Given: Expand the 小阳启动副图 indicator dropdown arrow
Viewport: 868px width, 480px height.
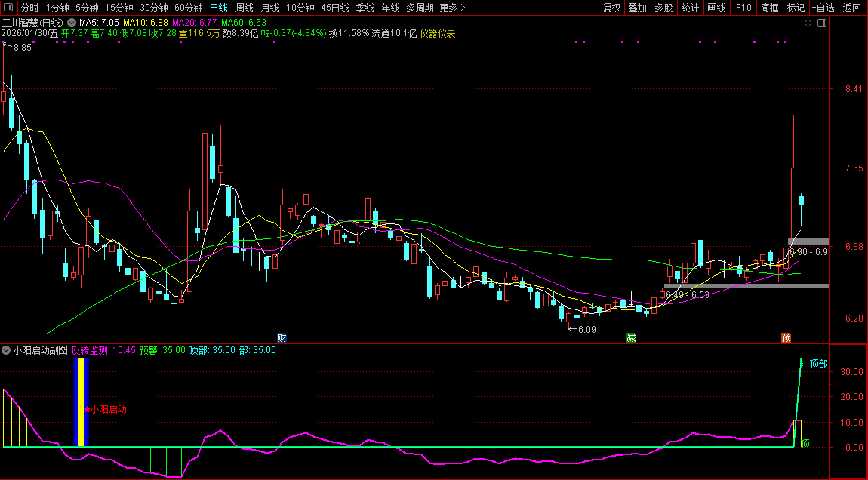Looking at the screenshot, I should (7, 350).
